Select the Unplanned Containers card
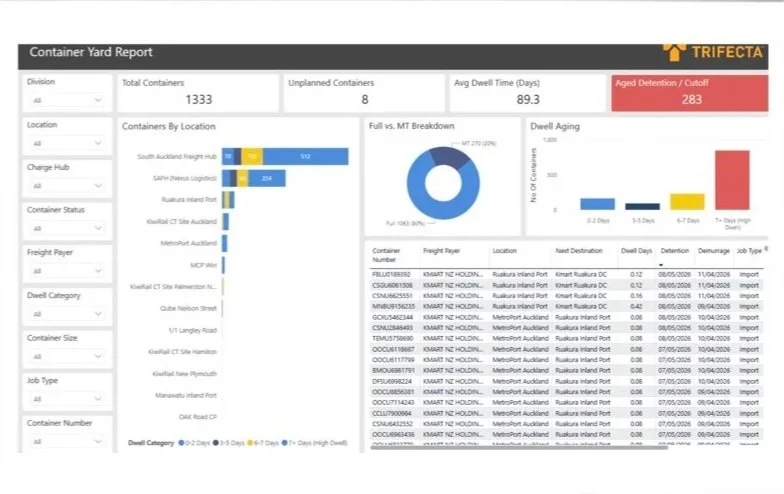784x494 pixels. click(364, 93)
